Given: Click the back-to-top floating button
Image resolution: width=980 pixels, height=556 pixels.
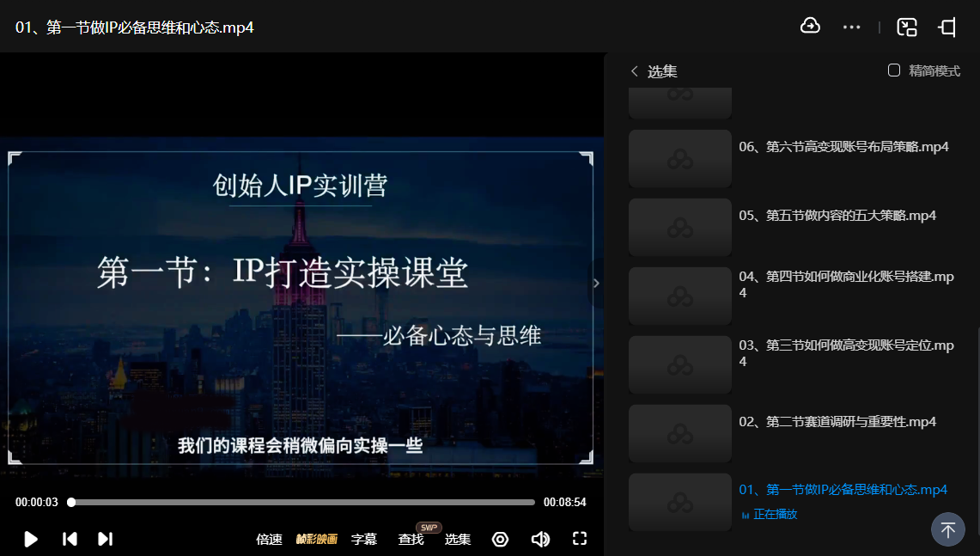Looking at the screenshot, I should tap(948, 529).
